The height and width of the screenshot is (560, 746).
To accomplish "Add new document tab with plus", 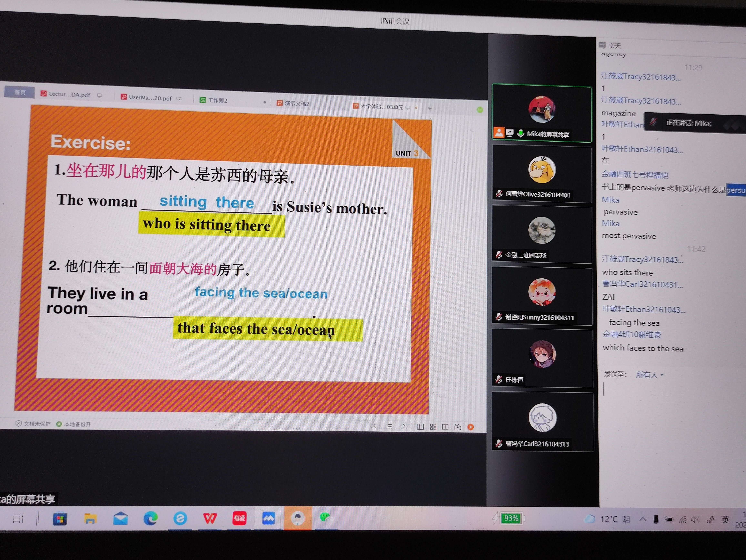I will (x=430, y=108).
